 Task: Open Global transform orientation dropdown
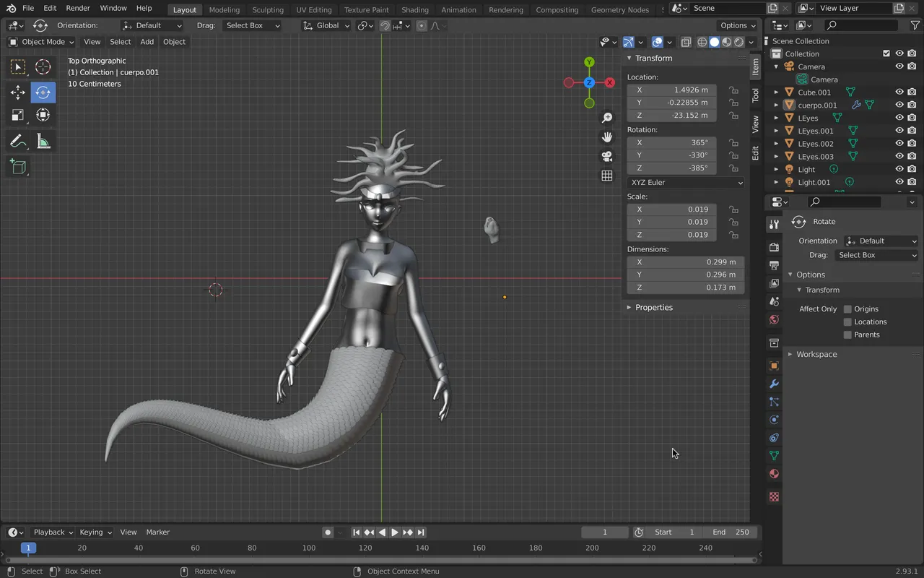tap(326, 25)
